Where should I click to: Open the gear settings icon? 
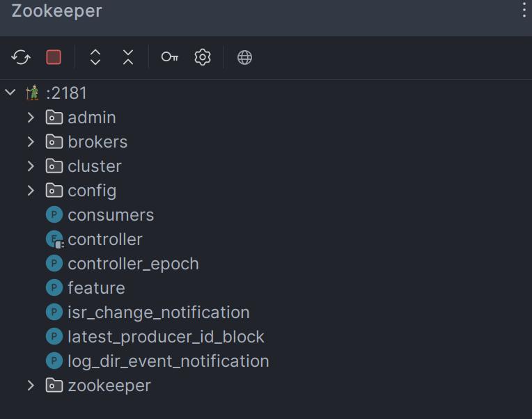click(x=203, y=57)
